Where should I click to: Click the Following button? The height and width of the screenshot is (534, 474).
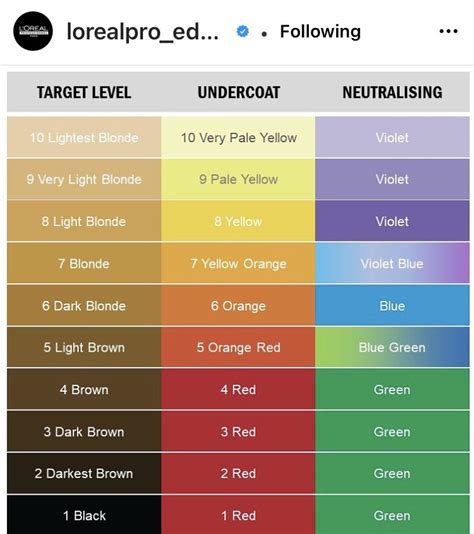(320, 32)
